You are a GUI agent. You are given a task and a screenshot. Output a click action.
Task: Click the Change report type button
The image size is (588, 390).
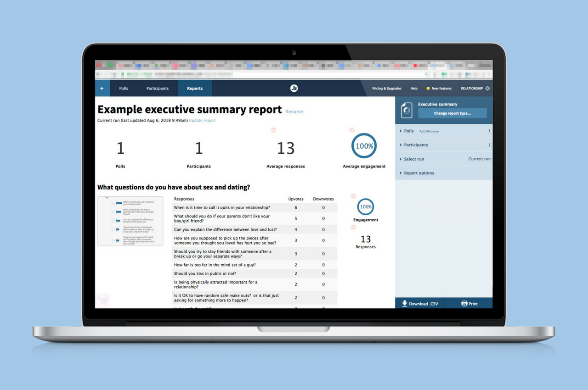452,113
